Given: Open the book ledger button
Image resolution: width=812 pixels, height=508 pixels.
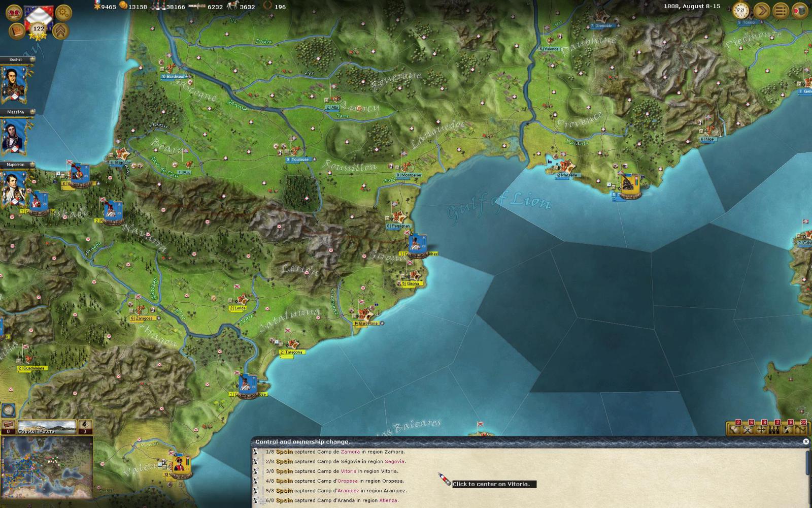Looking at the screenshot, I should pos(16,31).
